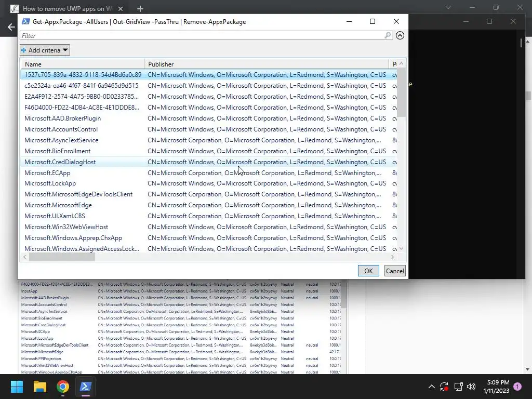Click InputApp in the background page list
532x399 pixels.
[x=29, y=291]
